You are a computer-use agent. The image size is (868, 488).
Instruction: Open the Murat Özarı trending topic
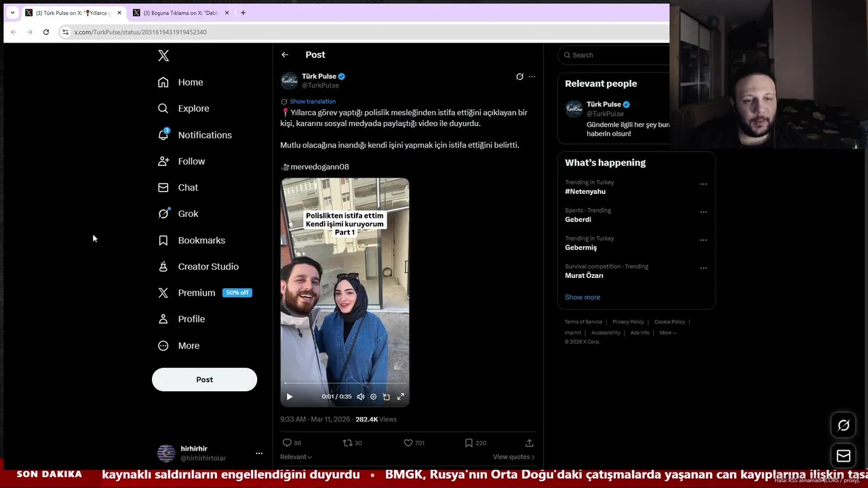coord(584,276)
